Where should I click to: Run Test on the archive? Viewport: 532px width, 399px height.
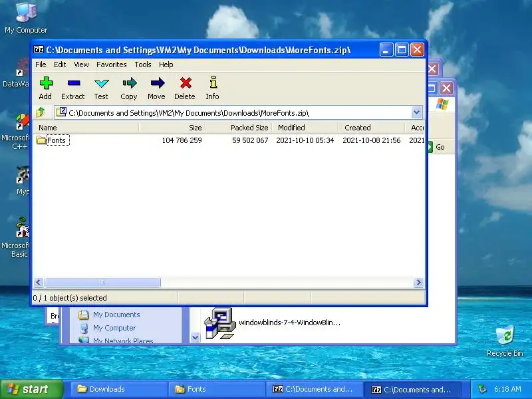pyautogui.click(x=101, y=88)
